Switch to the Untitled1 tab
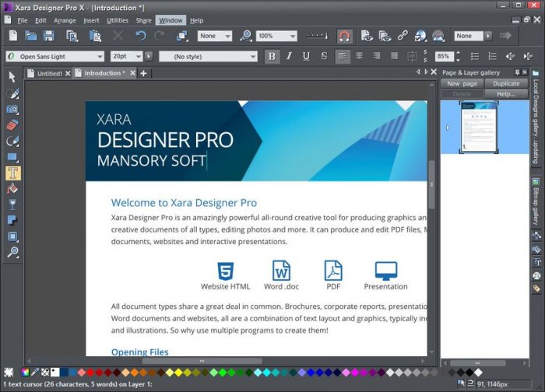 pyautogui.click(x=49, y=73)
